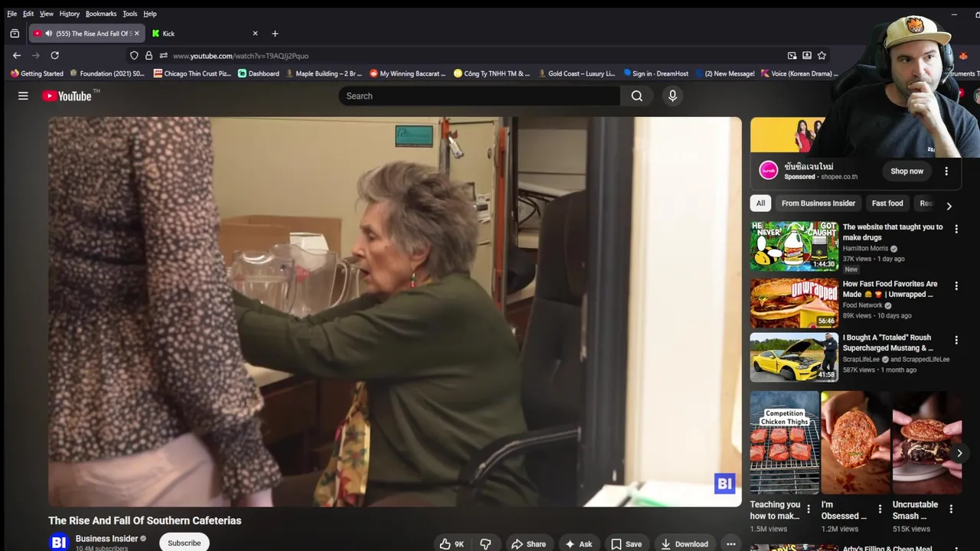Open the Bookmarks menu
The image size is (980, 551).
101,14
